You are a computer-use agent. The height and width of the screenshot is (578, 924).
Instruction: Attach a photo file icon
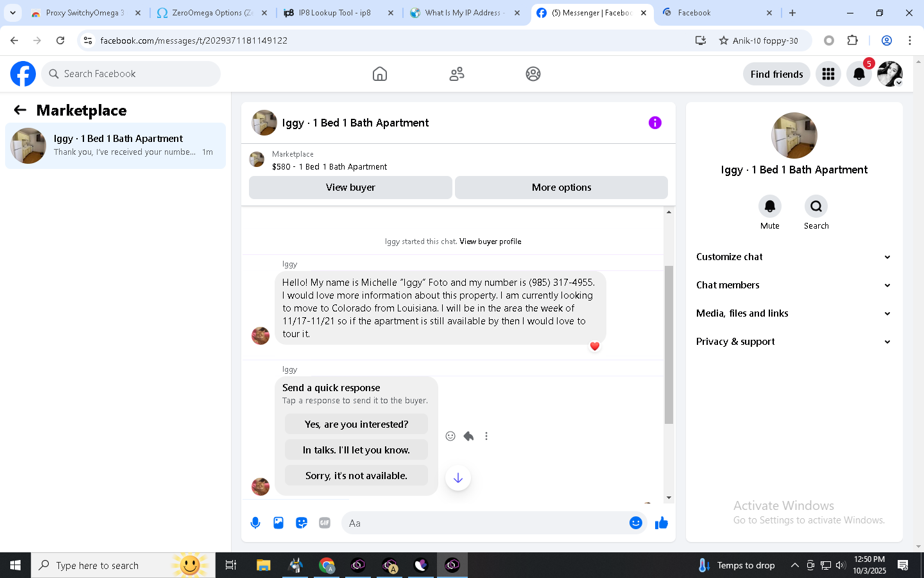click(x=278, y=523)
